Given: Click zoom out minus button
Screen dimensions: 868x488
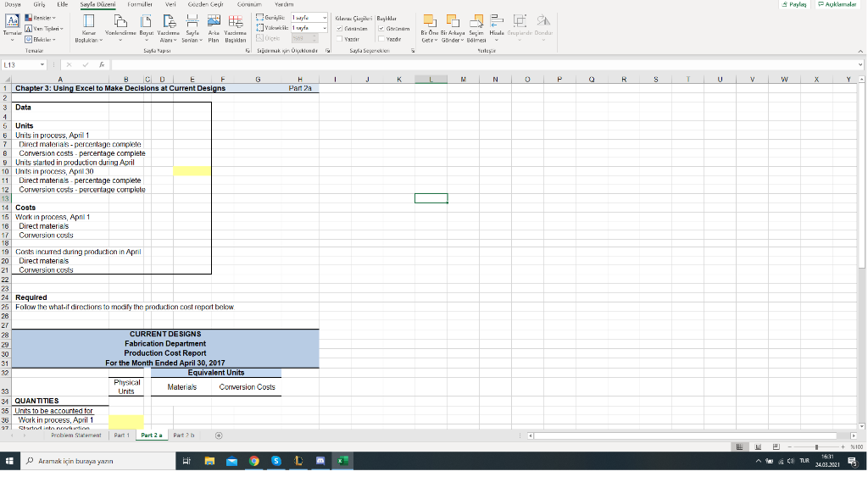Looking at the screenshot, I should [789, 446].
